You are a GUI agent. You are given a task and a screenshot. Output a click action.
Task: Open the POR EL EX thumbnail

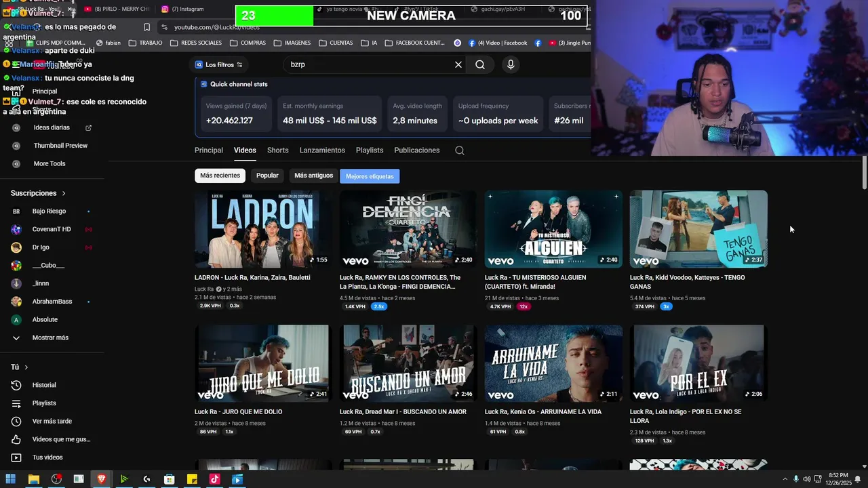coord(698,363)
